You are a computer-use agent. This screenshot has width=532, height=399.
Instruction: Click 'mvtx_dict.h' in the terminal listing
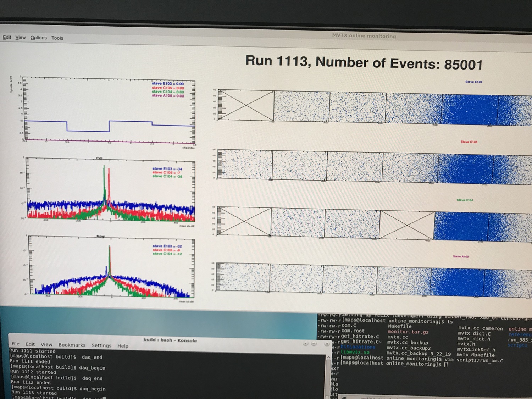click(x=474, y=339)
